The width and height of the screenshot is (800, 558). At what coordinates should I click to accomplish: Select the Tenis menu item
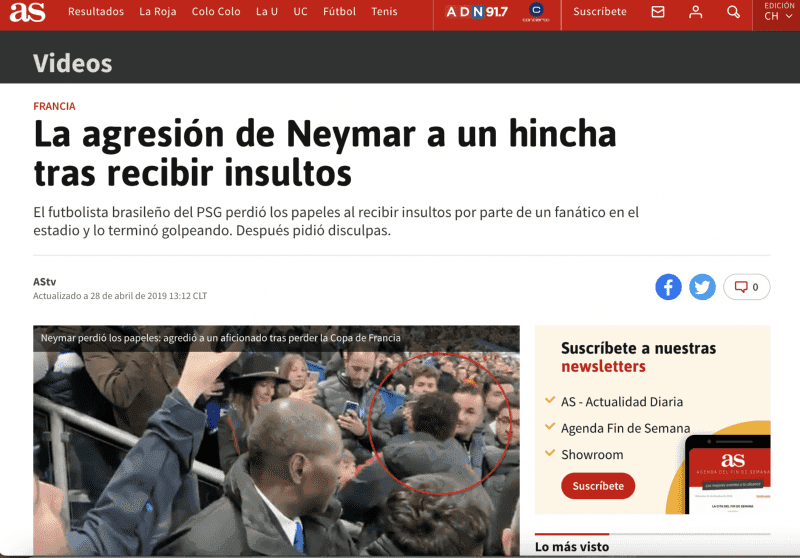click(x=384, y=12)
